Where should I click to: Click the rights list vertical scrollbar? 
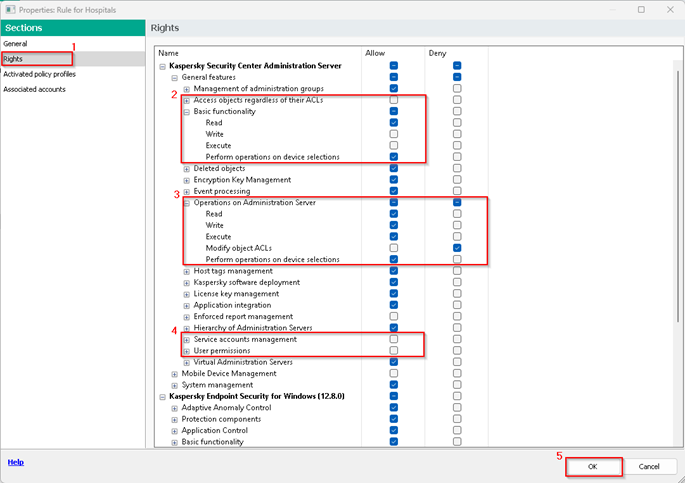pos(678,197)
